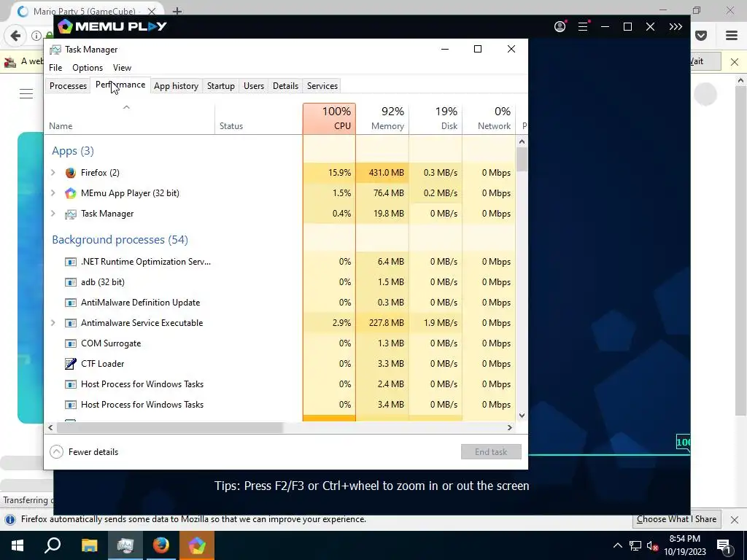Click the vertical scrollbar down arrow
The width and height of the screenshot is (747, 560).
click(x=522, y=415)
